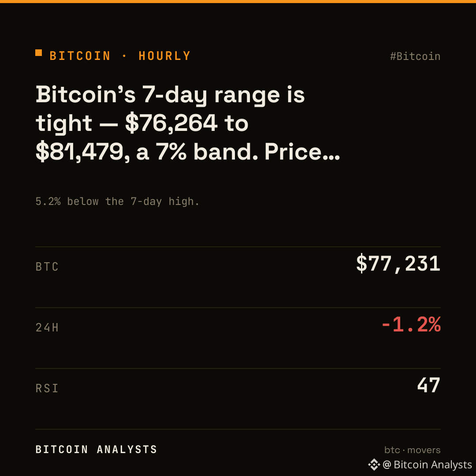The height and width of the screenshot is (476, 476).
Task: Open the '@ Bitcoin Analysts' watermark handle
Action: pos(427,465)
